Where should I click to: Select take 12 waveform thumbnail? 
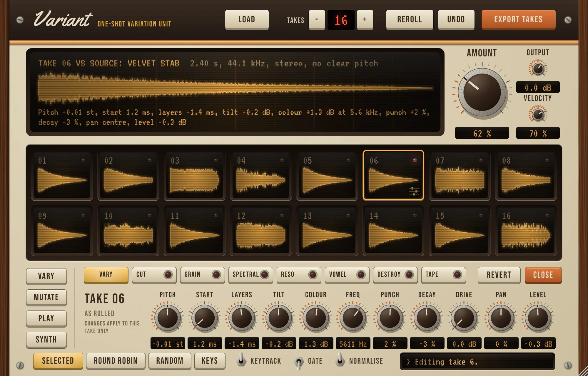[x=260, y=230]
